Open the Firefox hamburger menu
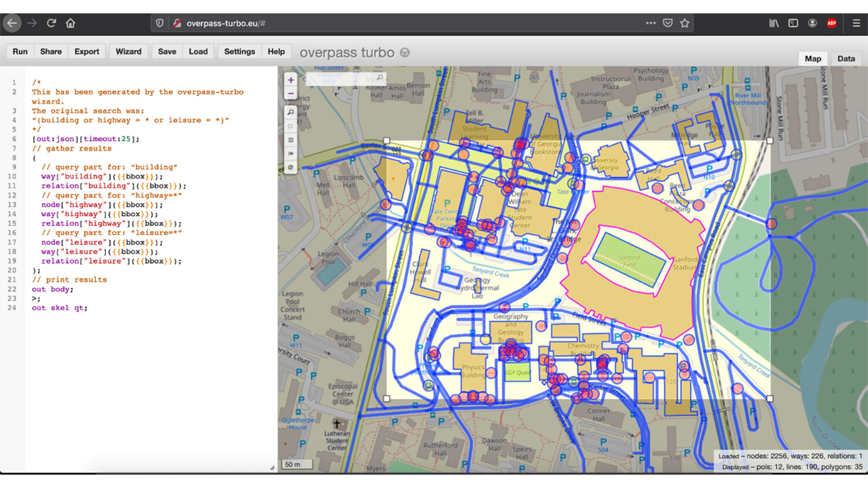The width and height of the screenshot is (868, 488). (x=856, y=23)
